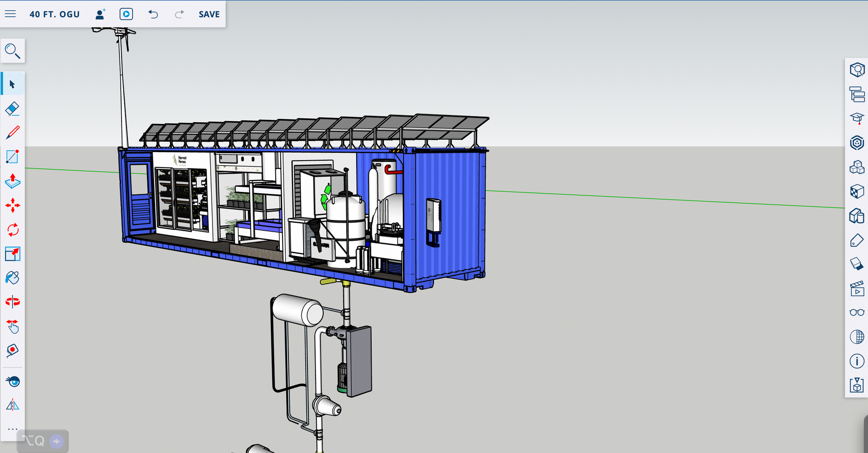This screenshot has height=453, width=868.
Task: Redo the undone action
Action: (x=179, y=14)
